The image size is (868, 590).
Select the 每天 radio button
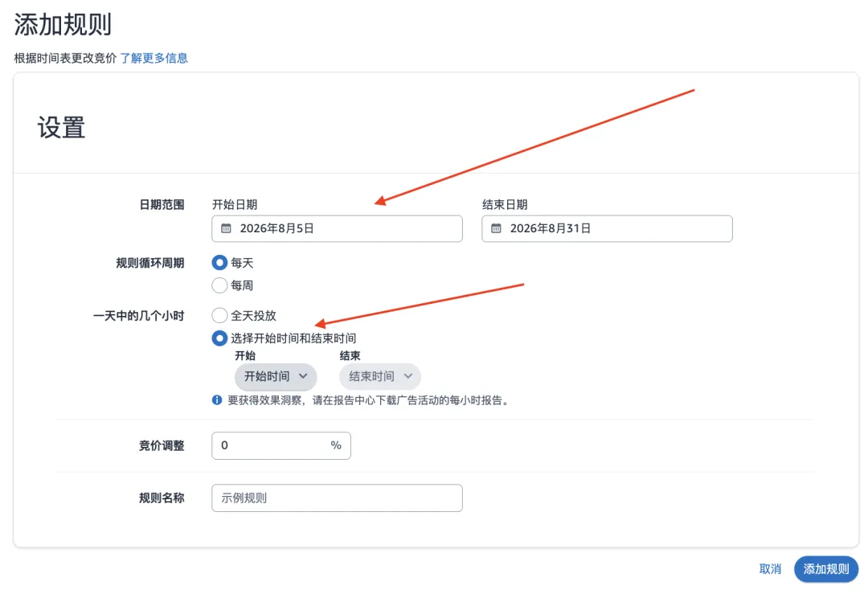click(x=219, y=262)
